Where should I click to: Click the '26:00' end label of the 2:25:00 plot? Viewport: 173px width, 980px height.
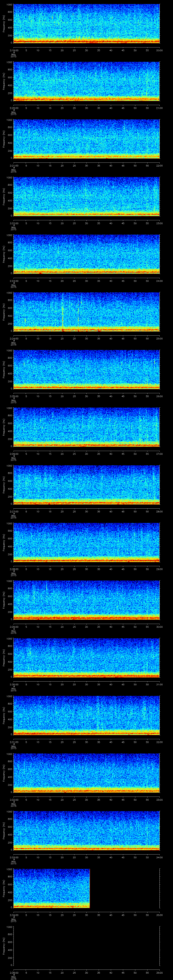159,396
